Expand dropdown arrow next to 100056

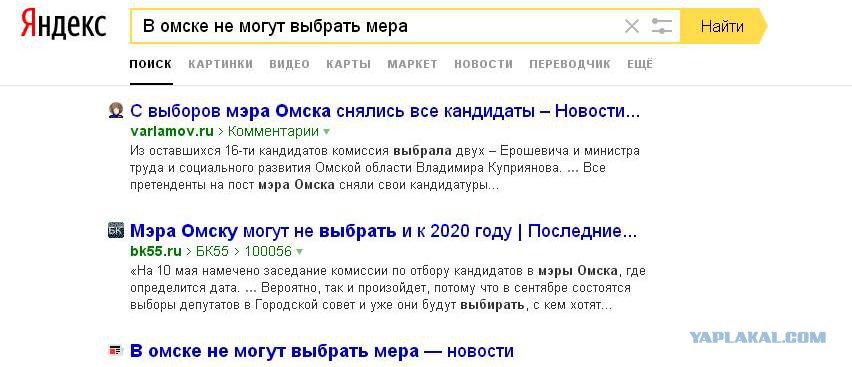(299, 252)
